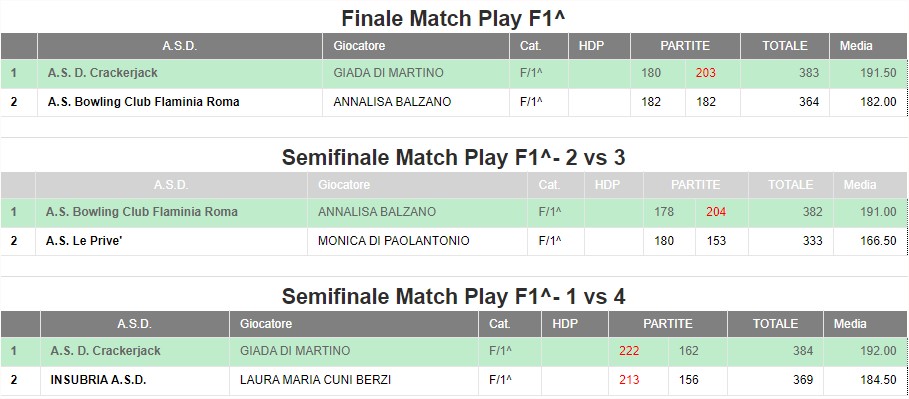Select ANNALISA BALZANO in Finale table
Screen dimensions: 909x399
392,102
